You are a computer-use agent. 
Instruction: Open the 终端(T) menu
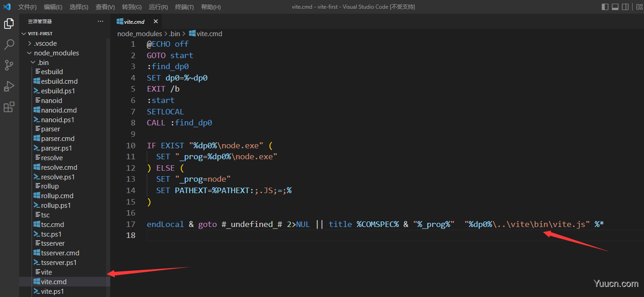[x=184, y=7]
